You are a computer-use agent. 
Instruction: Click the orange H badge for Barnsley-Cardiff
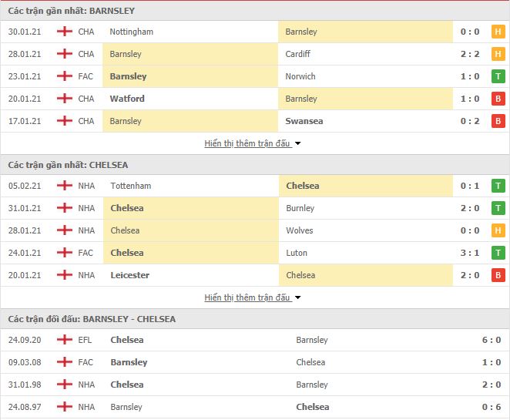pyautogui.click(x=498, y=54)
